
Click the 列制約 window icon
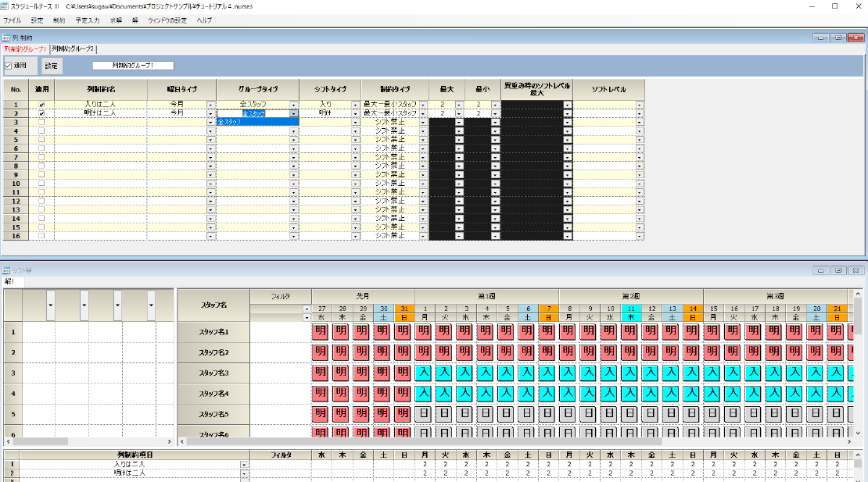click(6, 37)
